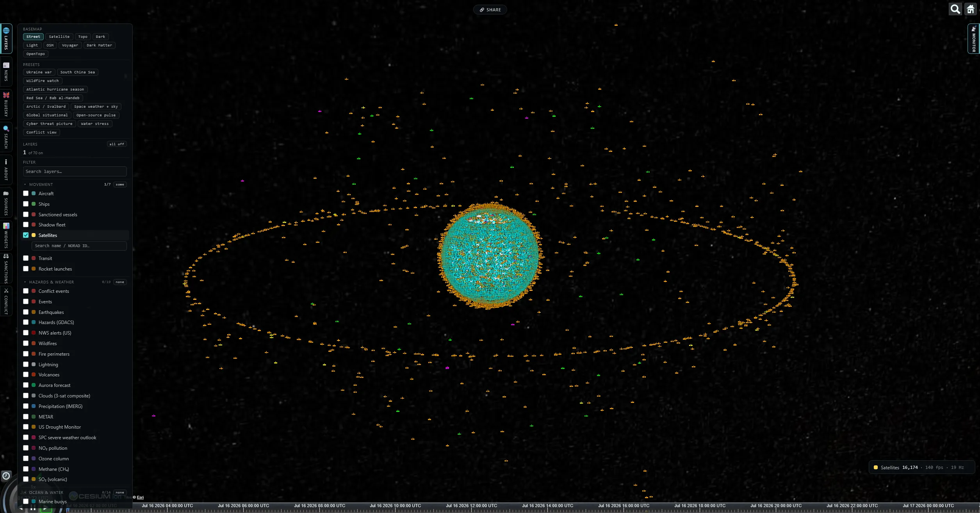Select the Satellite basemap
The height and width of the screenshot is (513, 980).
coord(59,37)
